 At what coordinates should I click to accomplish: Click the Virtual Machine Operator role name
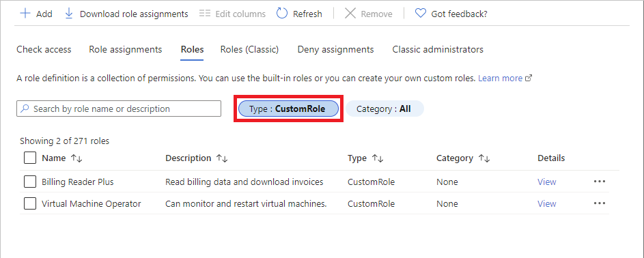tap(92, 203)
